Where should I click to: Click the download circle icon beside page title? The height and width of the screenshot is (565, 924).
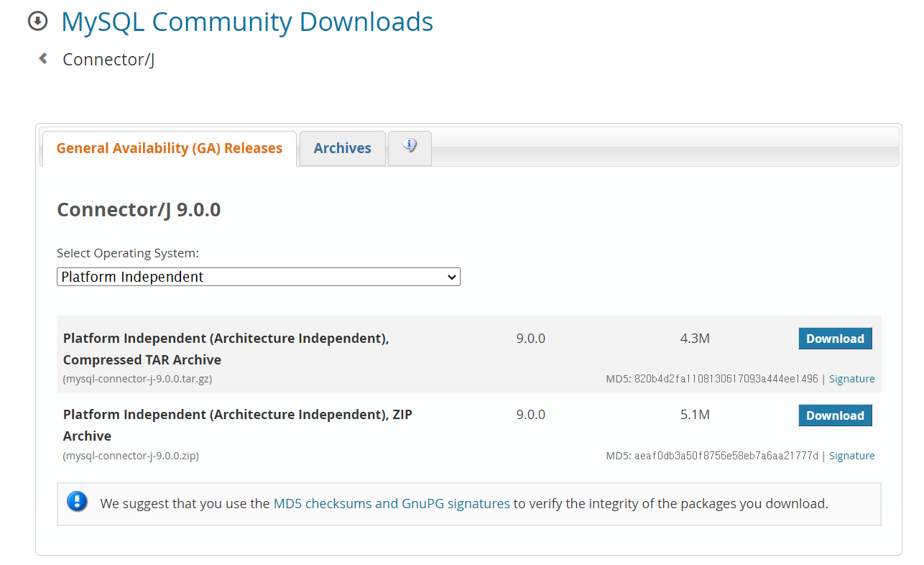coord(37,21)
